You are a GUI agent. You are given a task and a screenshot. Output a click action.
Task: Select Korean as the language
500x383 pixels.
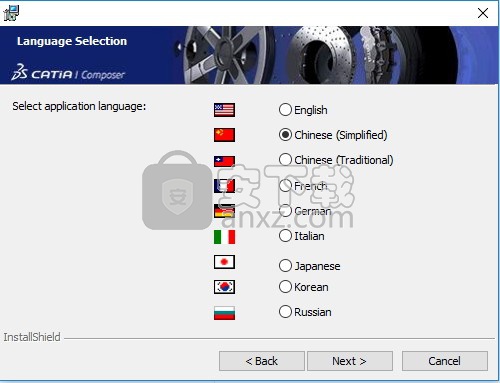pyautogui.click(x=285, y=287)
